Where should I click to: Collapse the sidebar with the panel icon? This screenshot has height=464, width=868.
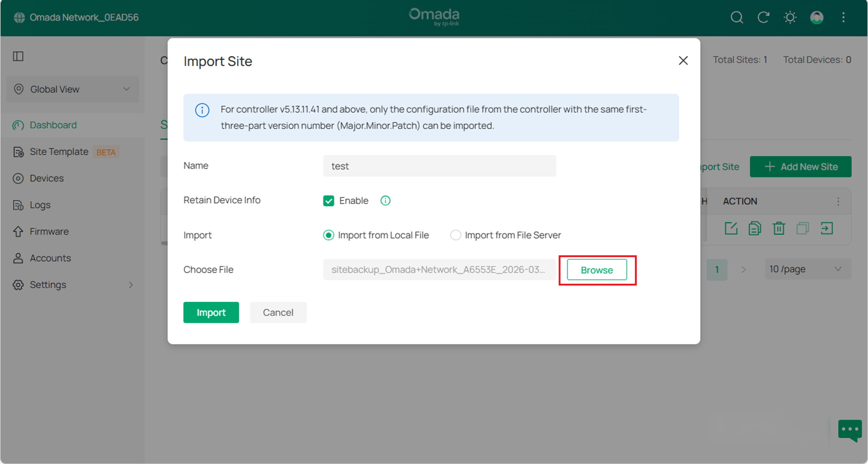(17, 56)
